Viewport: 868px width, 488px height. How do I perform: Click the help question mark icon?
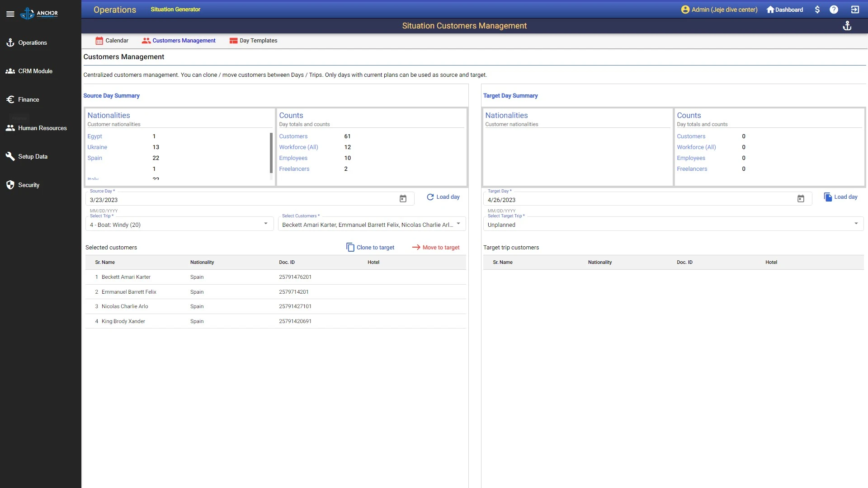(834, 9)
